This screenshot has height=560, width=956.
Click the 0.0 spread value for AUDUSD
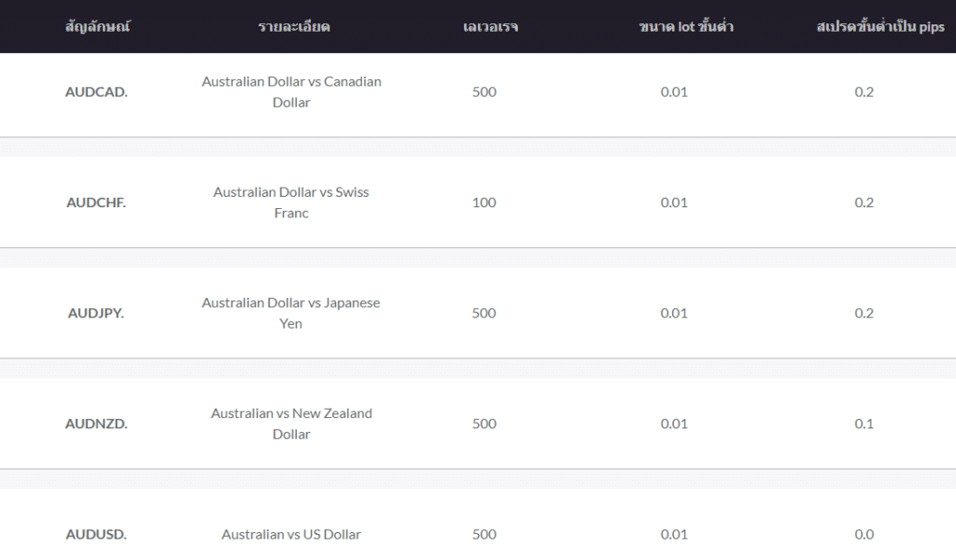click(x=864, y=535)
